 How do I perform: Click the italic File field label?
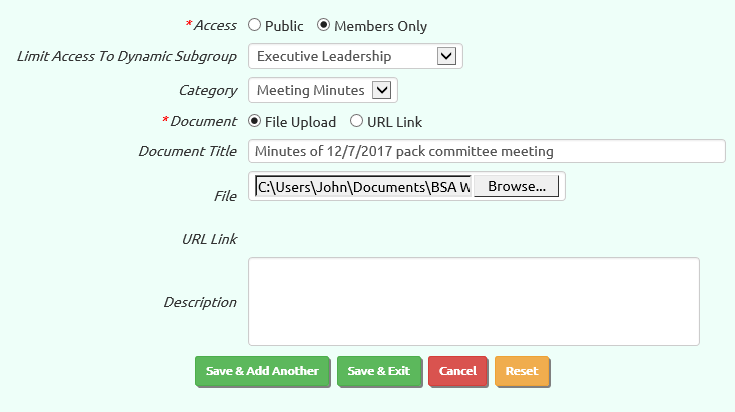tap(225, 196)
